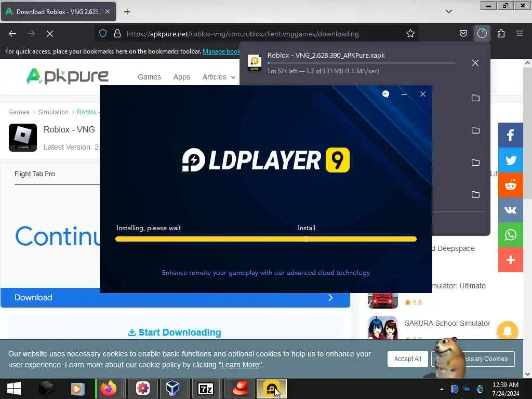Click the blue Download bar

(x=175, y=298)
